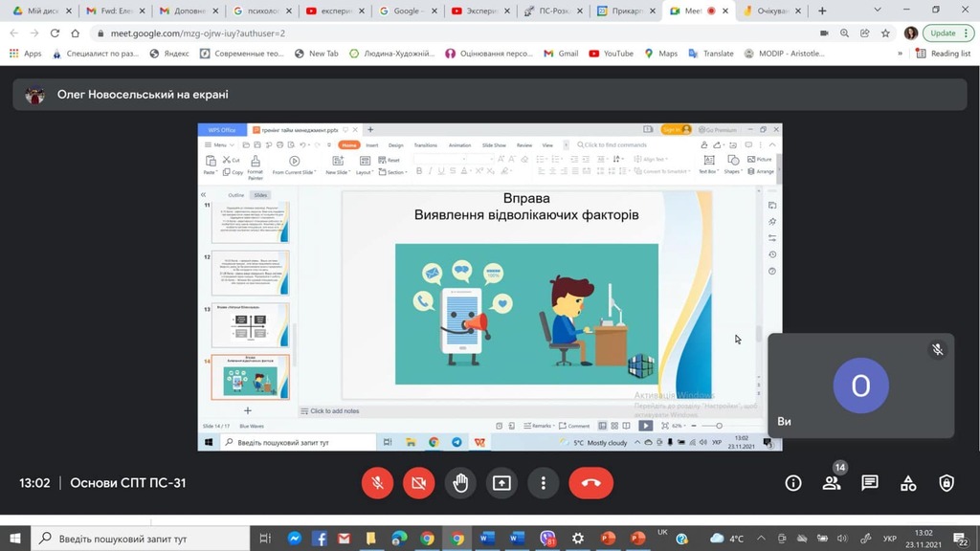Leave the call with the red hang-up button
980x551 pixels.
590,483
